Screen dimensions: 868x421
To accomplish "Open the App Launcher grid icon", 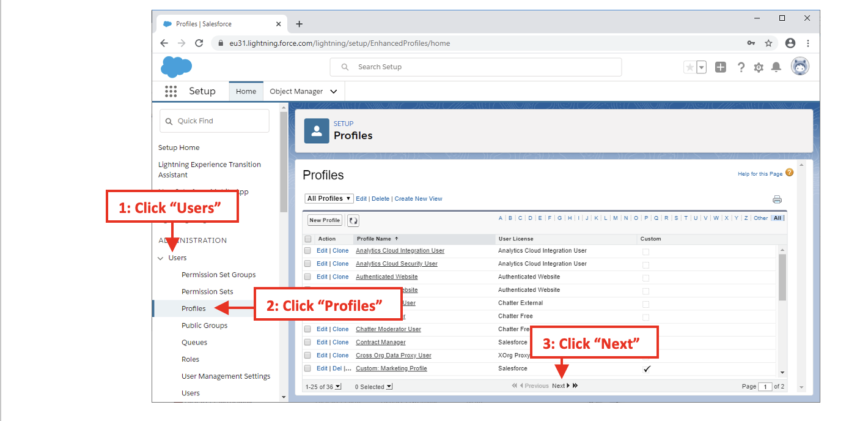I will [171, 91].
